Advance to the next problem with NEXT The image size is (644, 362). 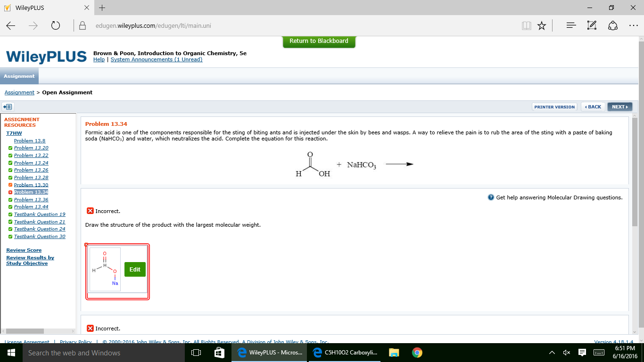(619, 107)
